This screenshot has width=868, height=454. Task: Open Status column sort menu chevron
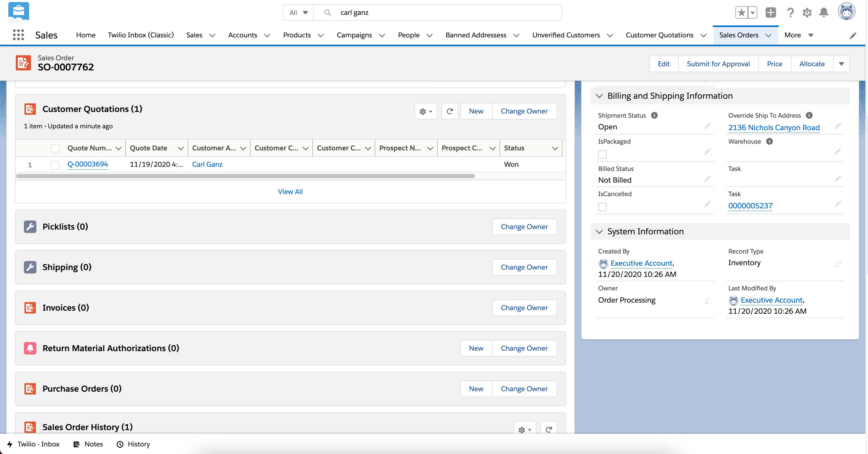pyautogui.click(x=555, y=148)
